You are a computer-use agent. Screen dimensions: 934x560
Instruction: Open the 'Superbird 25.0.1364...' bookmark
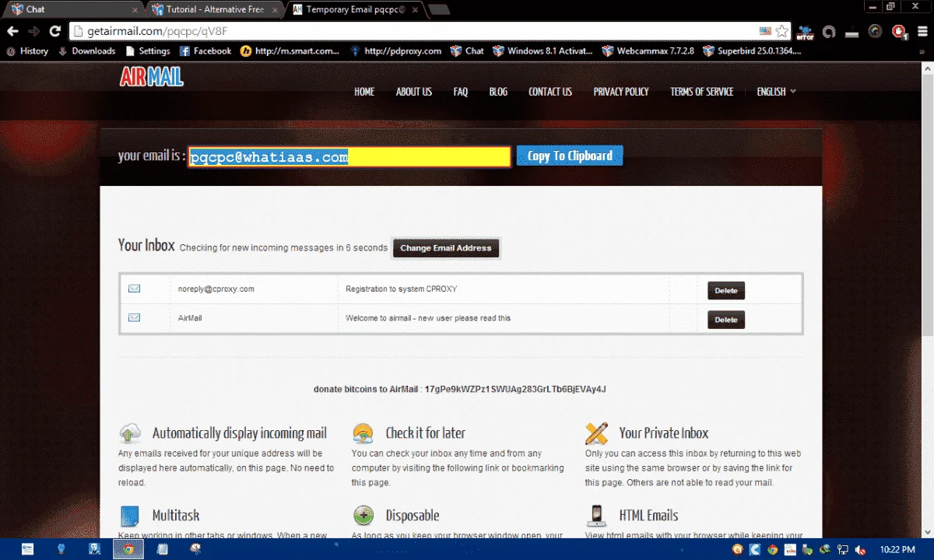click(752, 51)
